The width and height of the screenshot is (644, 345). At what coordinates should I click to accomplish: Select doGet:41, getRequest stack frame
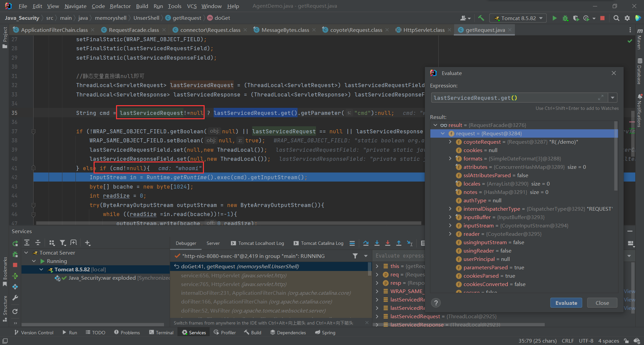269,266
